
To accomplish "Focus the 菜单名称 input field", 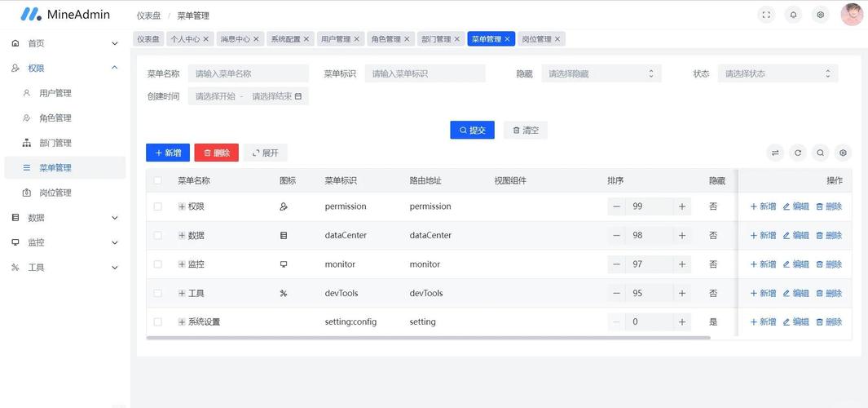I will click(248, 73).
